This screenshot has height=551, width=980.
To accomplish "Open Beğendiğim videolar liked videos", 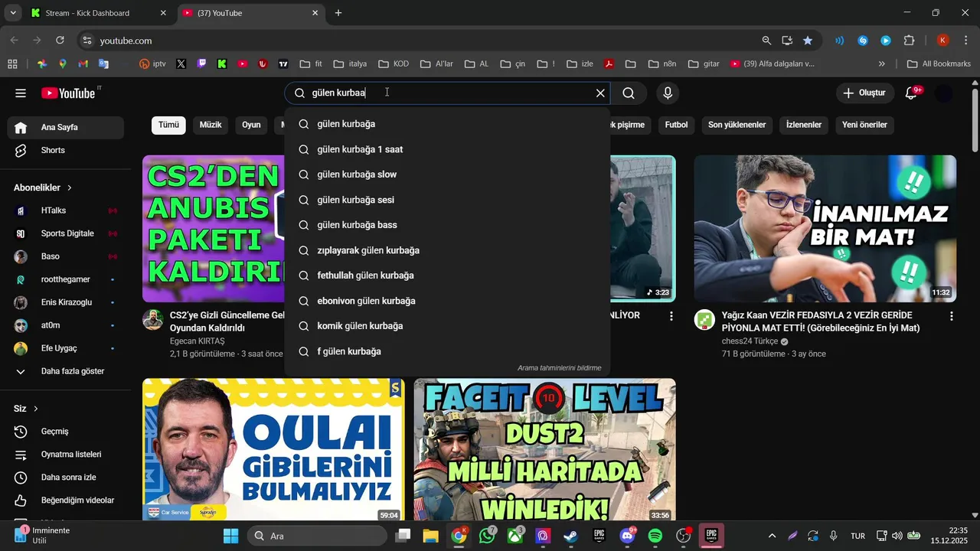I will click(x=65, y=500).
